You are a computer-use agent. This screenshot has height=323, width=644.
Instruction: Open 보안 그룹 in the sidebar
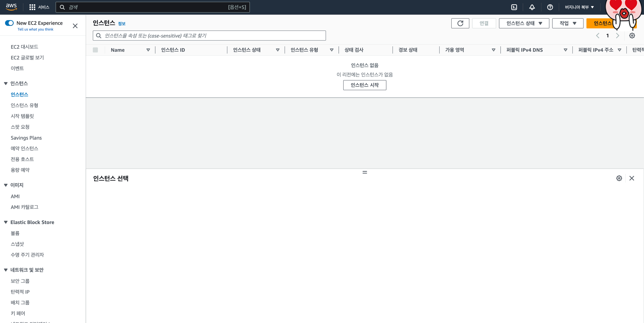[20, 281]
